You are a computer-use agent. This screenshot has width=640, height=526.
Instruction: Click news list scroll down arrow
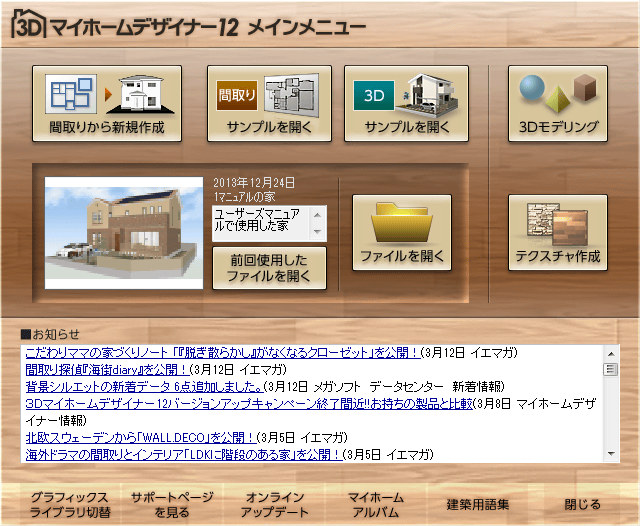pos(611,454)
